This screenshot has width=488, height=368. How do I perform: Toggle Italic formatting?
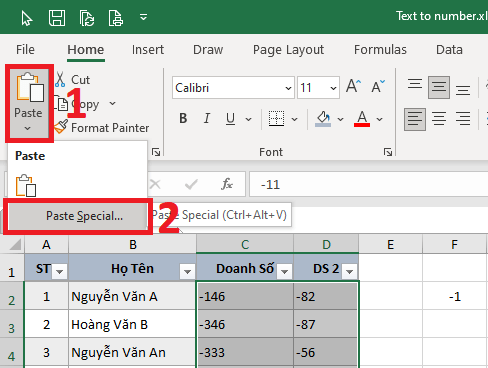coord(207,118)
